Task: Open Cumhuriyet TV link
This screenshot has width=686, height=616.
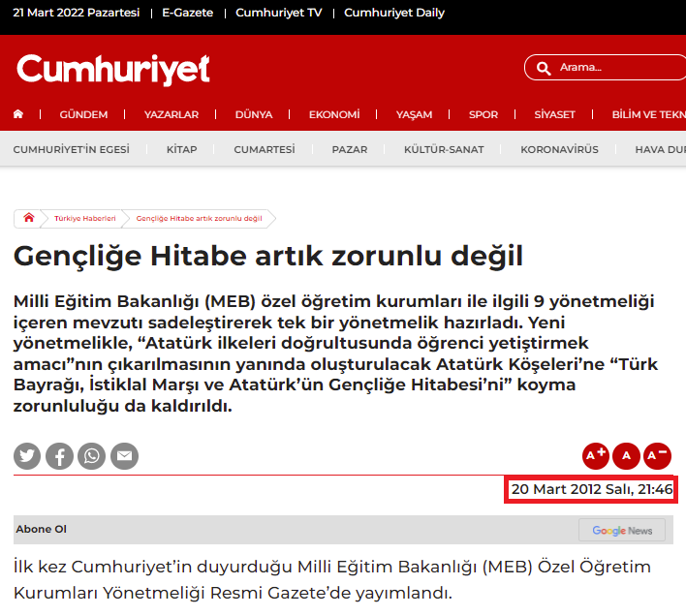Action: 279,13
